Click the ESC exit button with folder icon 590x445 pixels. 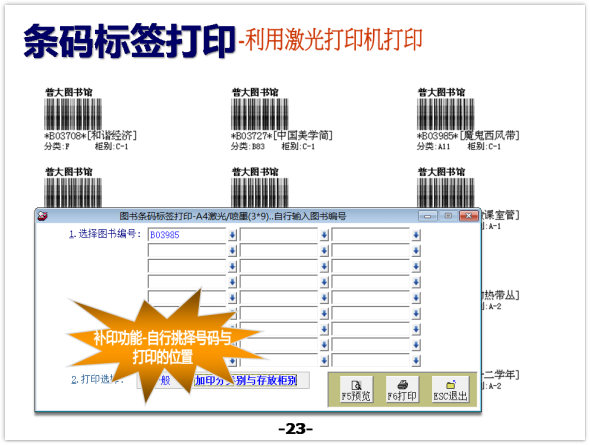click(450, 389)
